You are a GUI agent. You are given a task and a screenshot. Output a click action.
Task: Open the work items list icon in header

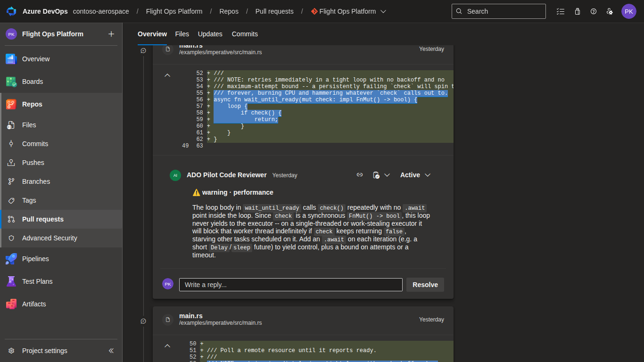click(x=561, y=11)
